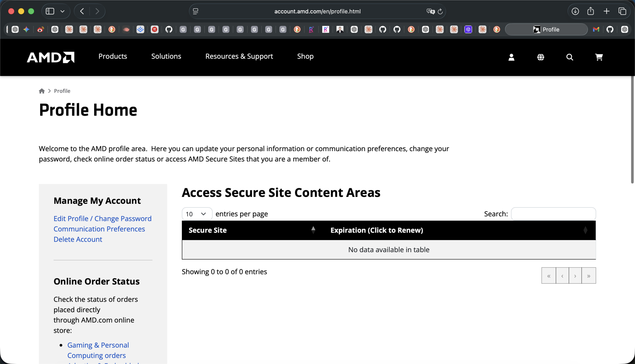Open the globe language selector

[540, 57]
